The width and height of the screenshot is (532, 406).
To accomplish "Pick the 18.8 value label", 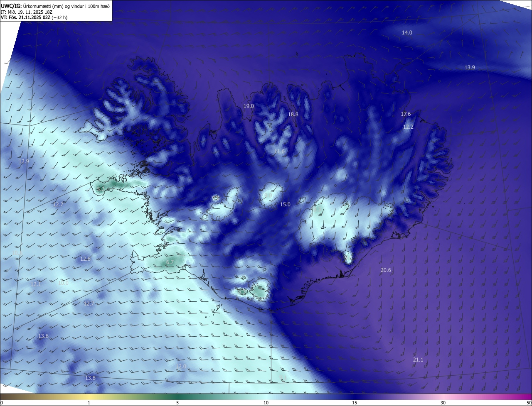I will (293, 114).
